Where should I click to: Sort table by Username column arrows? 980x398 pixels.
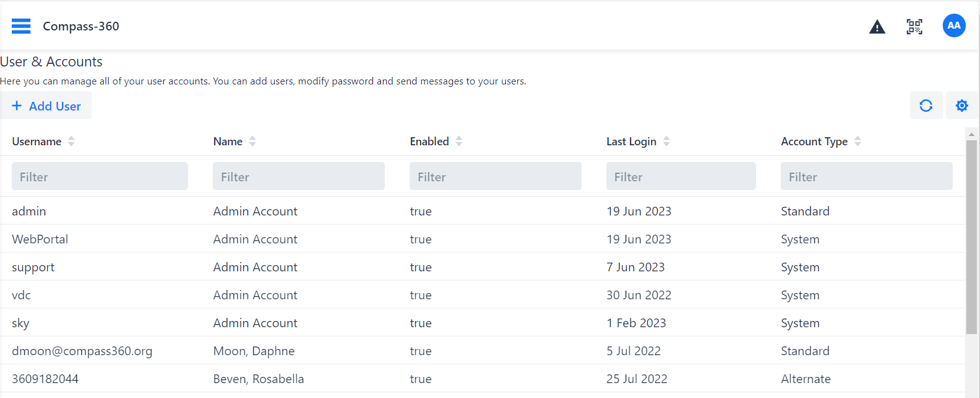tap(71, 142)
